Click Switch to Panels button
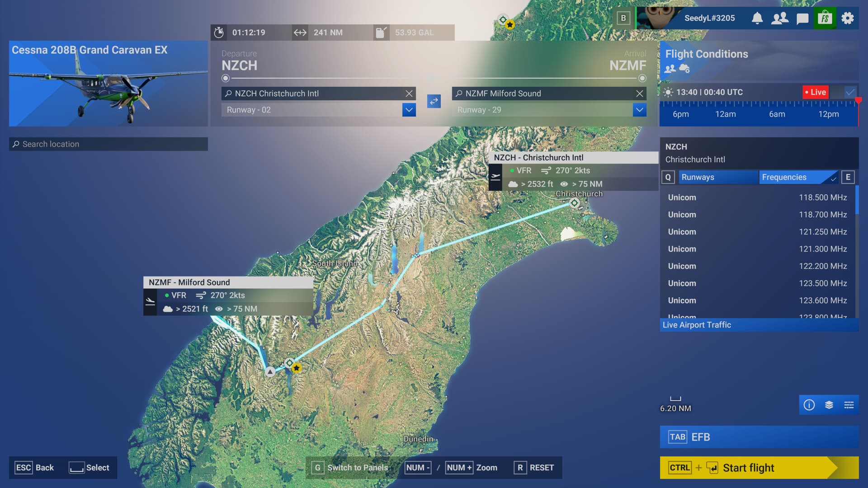This screenshot has width=868, height=488. tap(350, 468)
